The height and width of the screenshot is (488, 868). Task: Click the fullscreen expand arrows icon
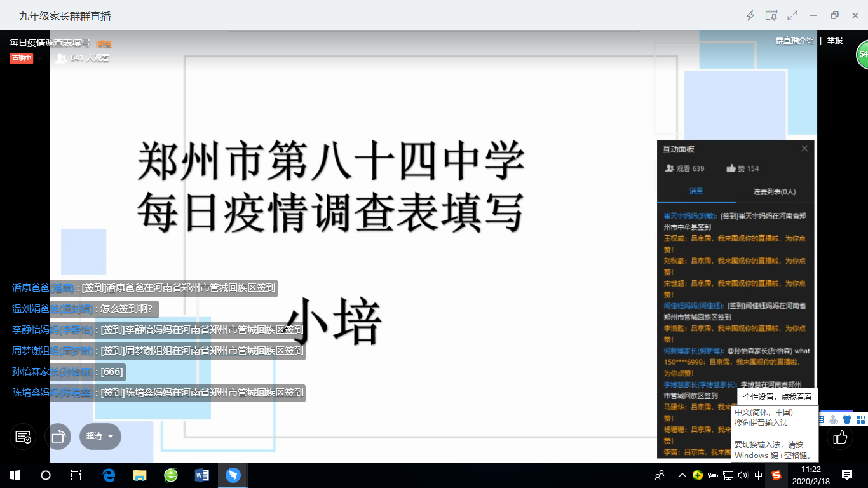(792, 16)
